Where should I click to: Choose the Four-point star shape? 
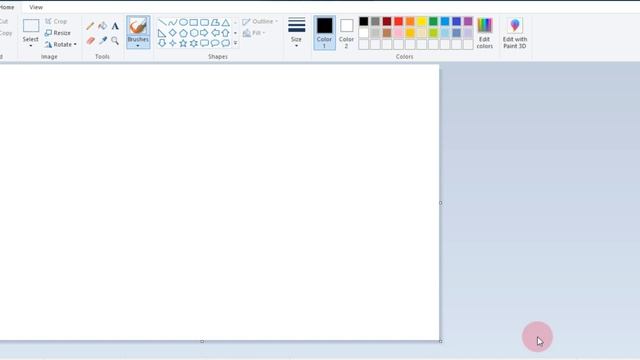pyautogui.click(x=173, y=43)
